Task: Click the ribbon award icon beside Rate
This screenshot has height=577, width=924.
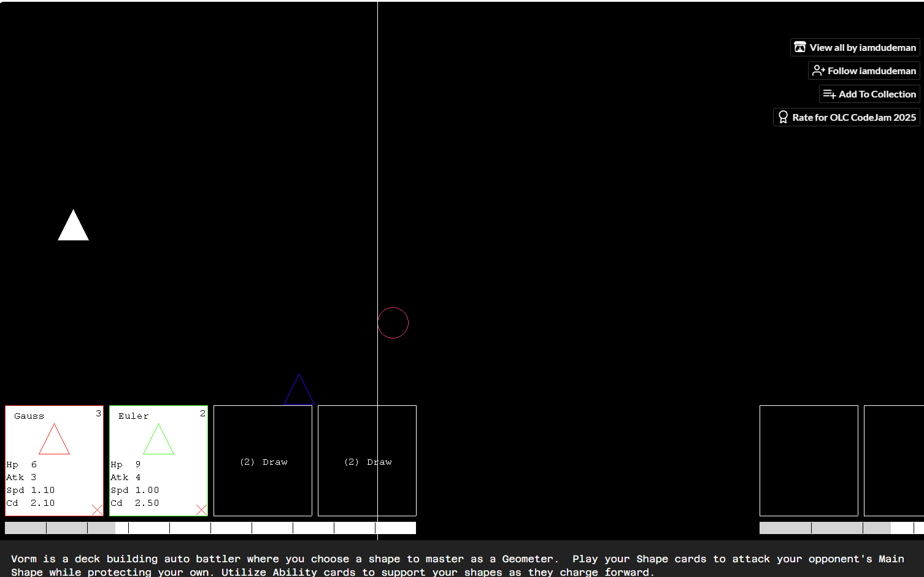Action: (x=783, y=117)
